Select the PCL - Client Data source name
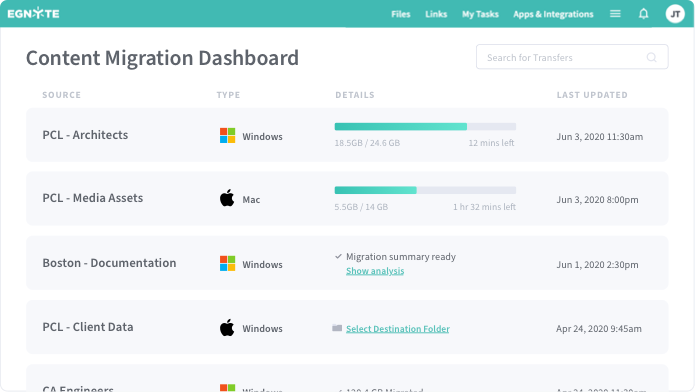Viewport: 695px width, 392px height. coord(88,327)
